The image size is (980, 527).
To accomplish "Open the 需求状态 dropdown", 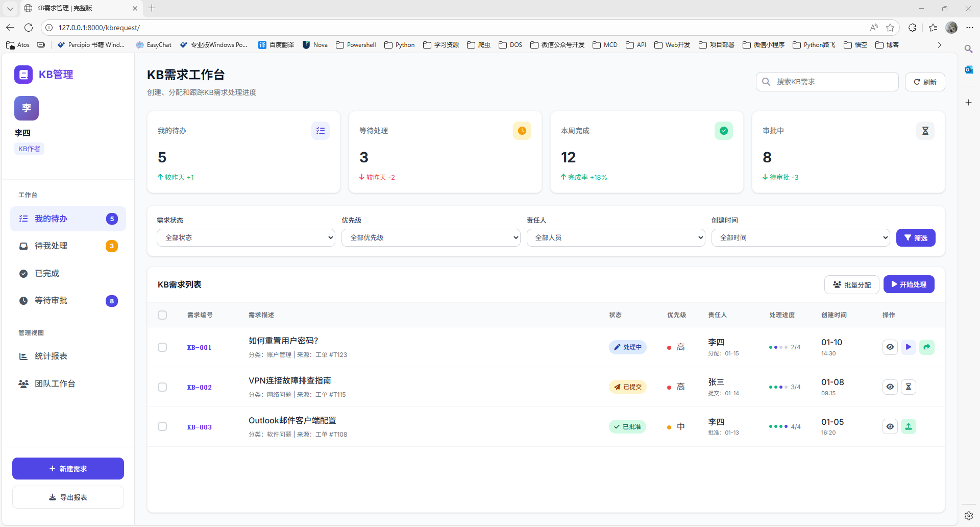I will pyautogui.click(x=246, y=238).
